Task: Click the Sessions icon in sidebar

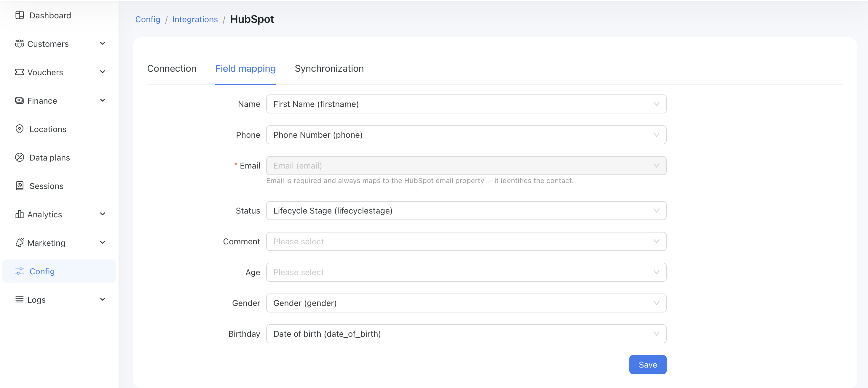Action: coord(20,186)
